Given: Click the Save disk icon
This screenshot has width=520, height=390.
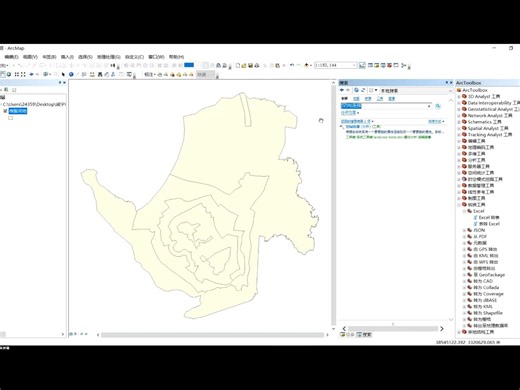Looking at the screenshot, I should tap(250, 65).
